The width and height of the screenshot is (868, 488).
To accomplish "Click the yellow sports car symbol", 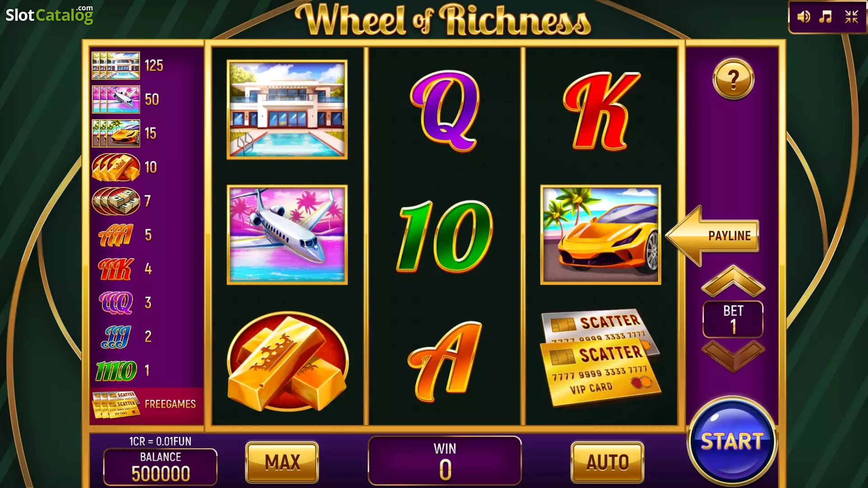I will tap(600, 235).
